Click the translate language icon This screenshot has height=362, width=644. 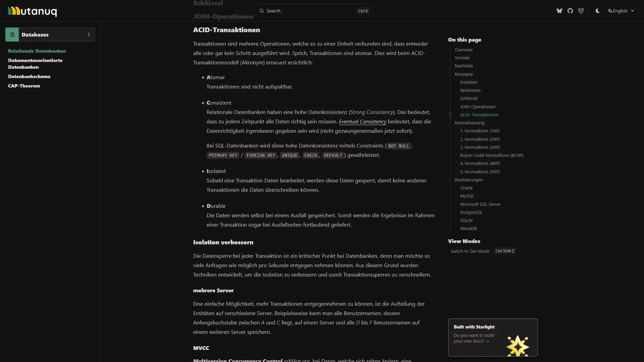coord(610,11)
